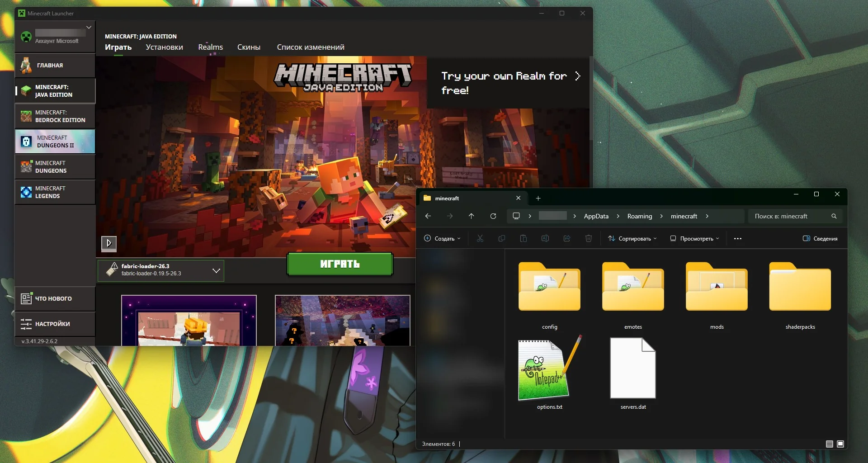Open Minecraft Dungeons in launcher sidebar

point(55,166)
